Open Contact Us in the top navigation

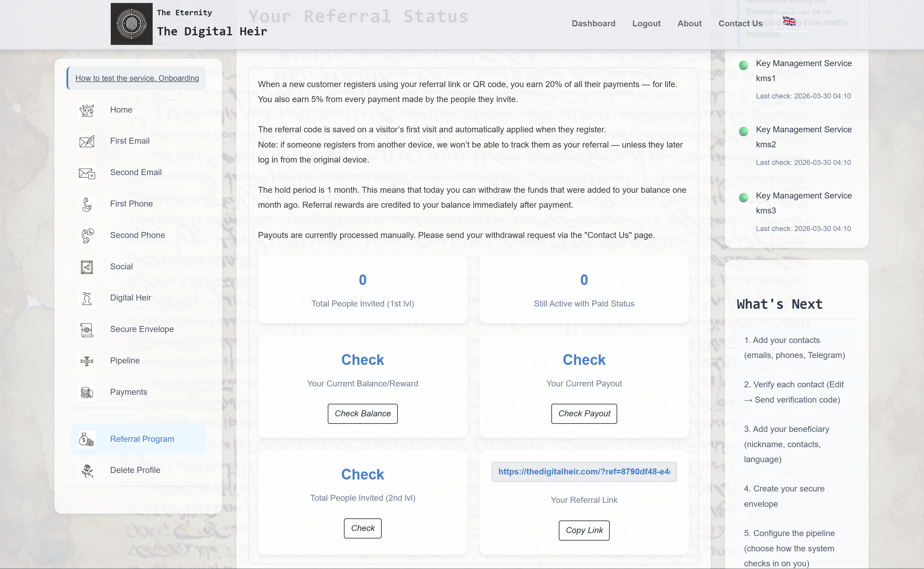(740, 23)
